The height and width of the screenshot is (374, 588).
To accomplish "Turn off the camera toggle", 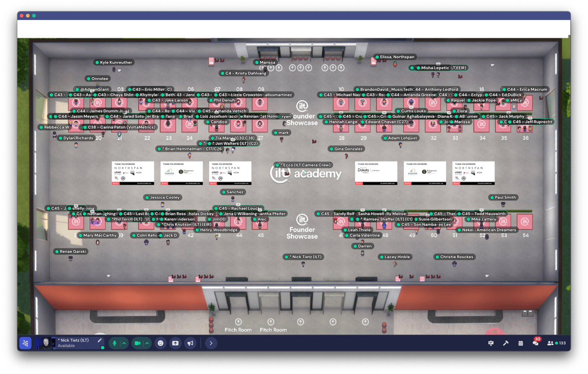I will point(137,343).
